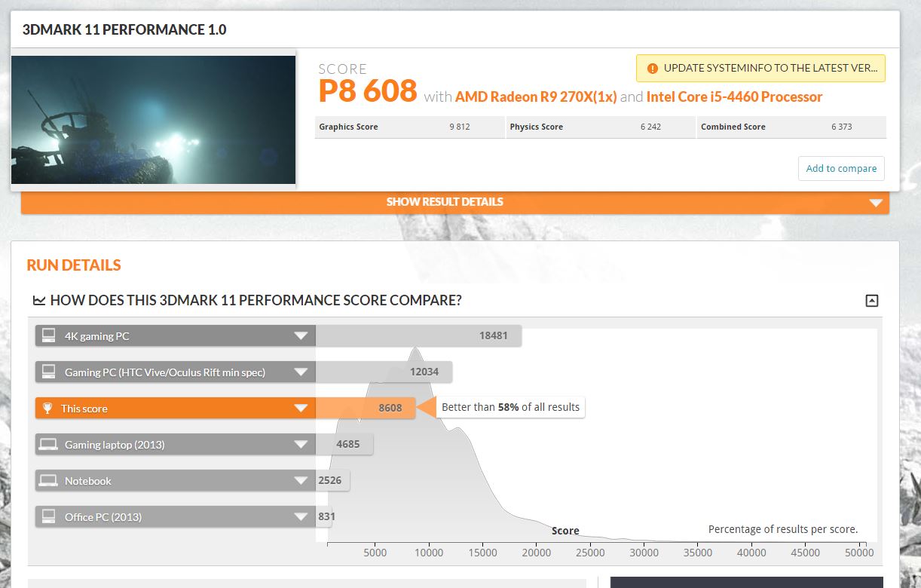Expand the Gaming PC min spec dropdown arrow
Image resolution: width=921 pixels, height=588 pixels.
coord(301,372)
